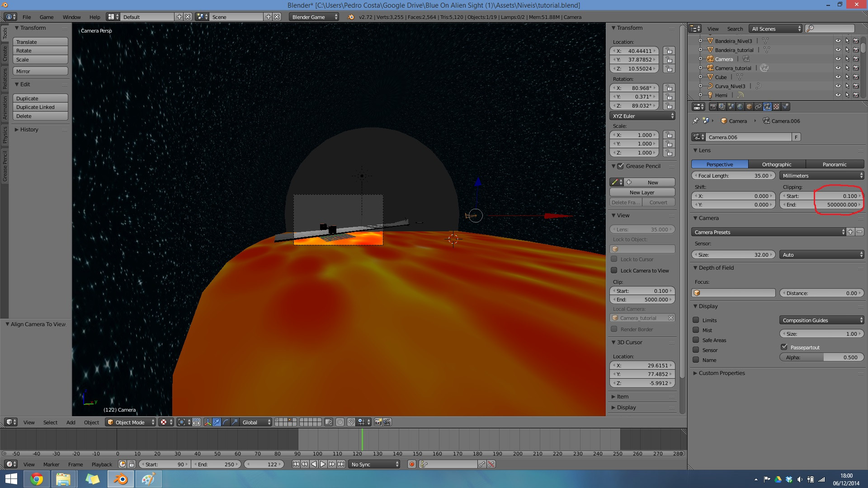
Task: Open Google Chrome from the taskbar
Action: click(x=37, y=479)
